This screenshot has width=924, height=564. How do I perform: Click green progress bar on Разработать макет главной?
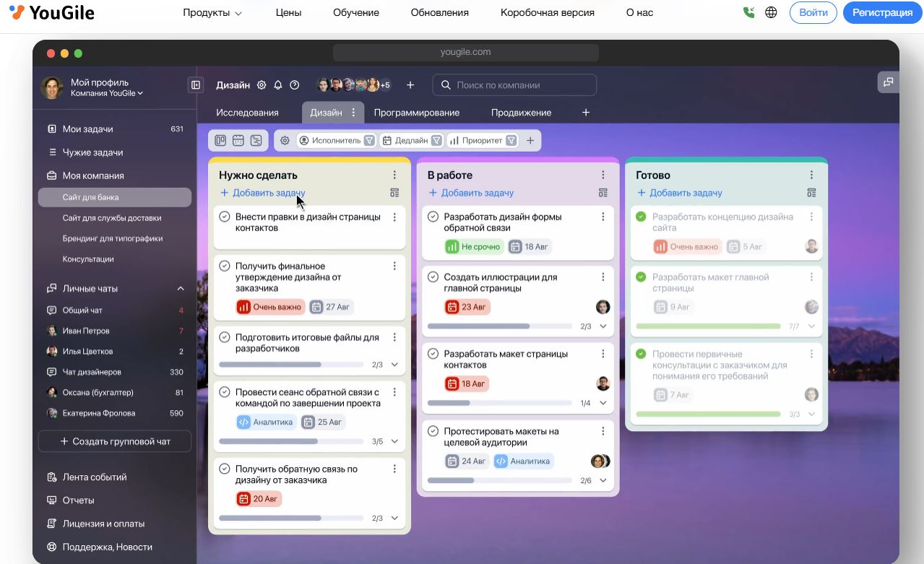[708, 326]
